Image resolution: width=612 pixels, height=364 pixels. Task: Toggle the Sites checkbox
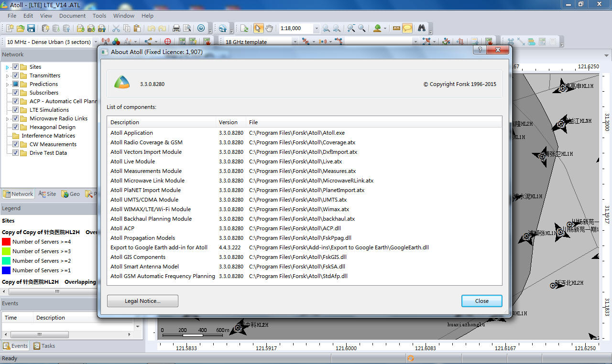(15, 67)
